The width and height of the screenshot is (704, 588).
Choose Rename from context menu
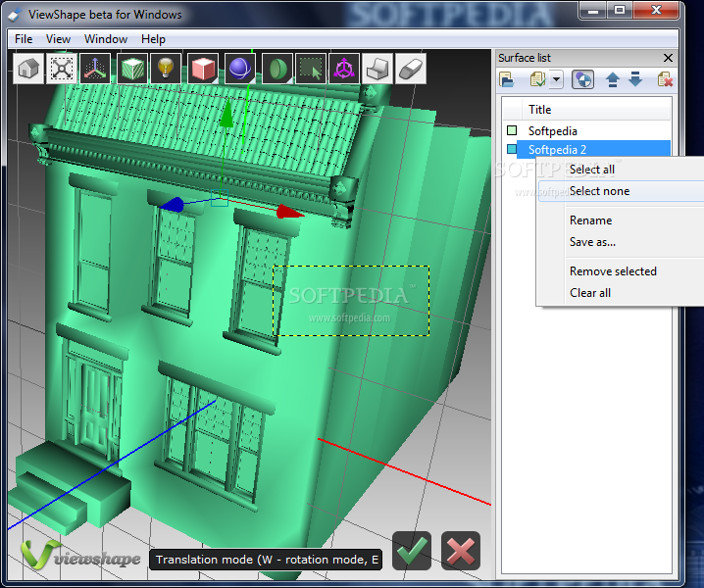click(621, 220)
